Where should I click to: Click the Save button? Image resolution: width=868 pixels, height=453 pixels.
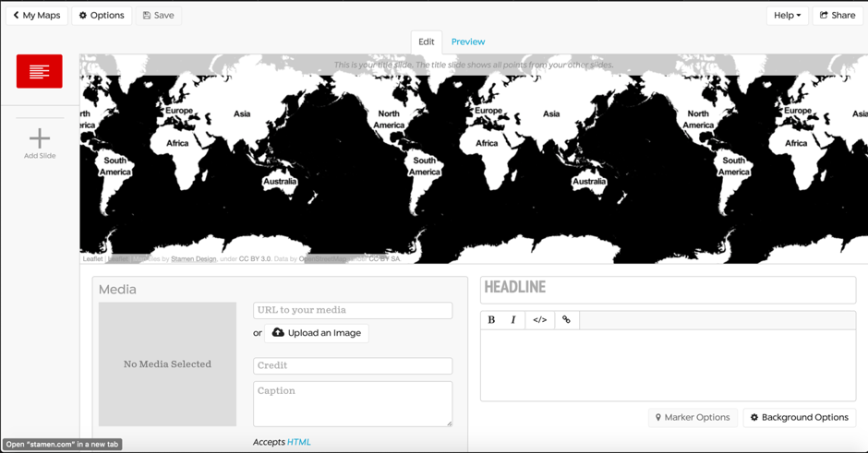click(x=159, y=16)
